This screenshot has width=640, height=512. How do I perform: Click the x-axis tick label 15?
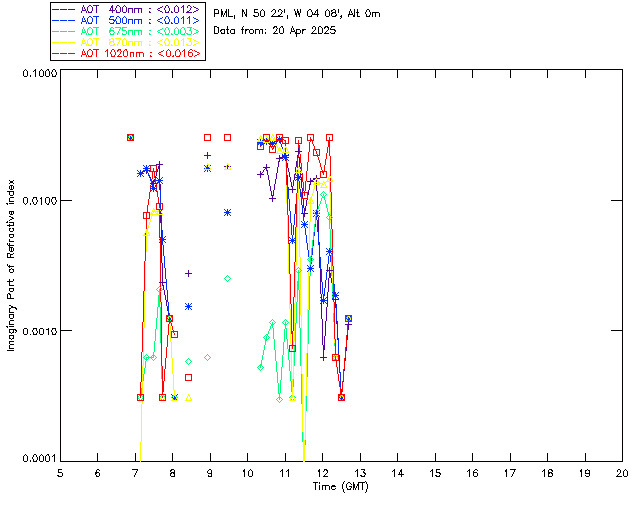click(434, 473)
